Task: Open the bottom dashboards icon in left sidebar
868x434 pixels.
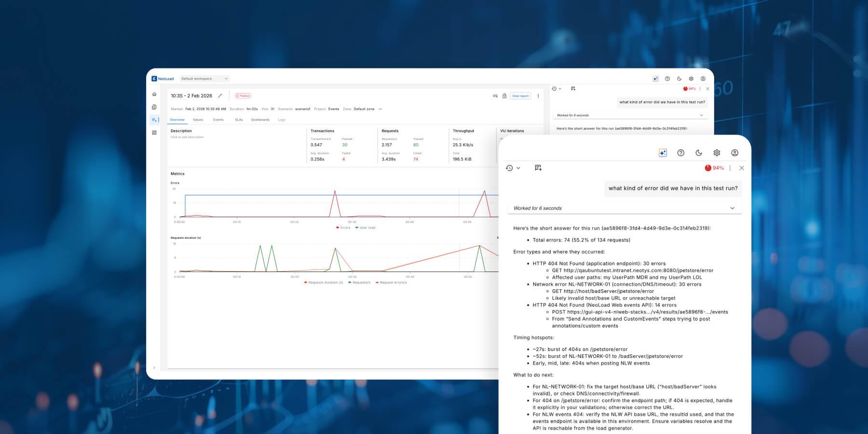Action: pyautogui.click(x=154, y=133)
